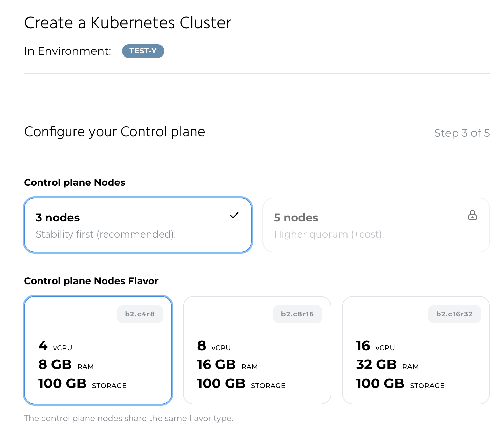Click the b2.c16r32 flavor code badge

click(x=454, y=314)
